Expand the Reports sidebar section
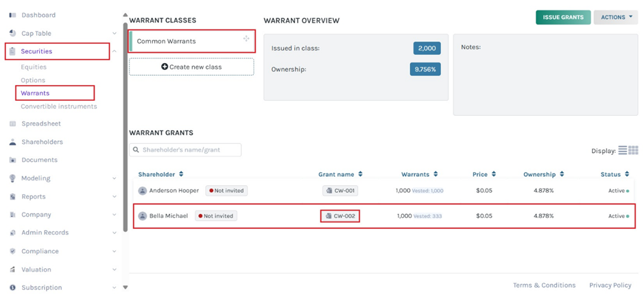The image size is (644, 301). pyautogui.click(x=114, y=197)
